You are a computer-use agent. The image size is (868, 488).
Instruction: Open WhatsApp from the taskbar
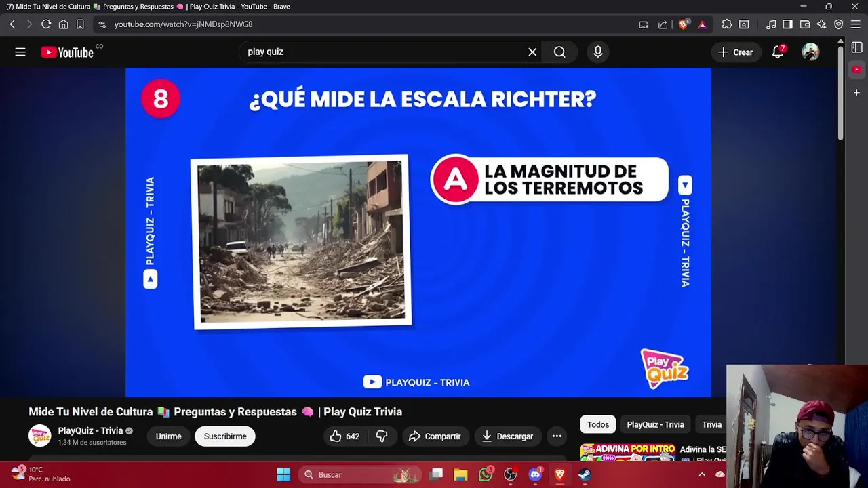tap(486, 474)
